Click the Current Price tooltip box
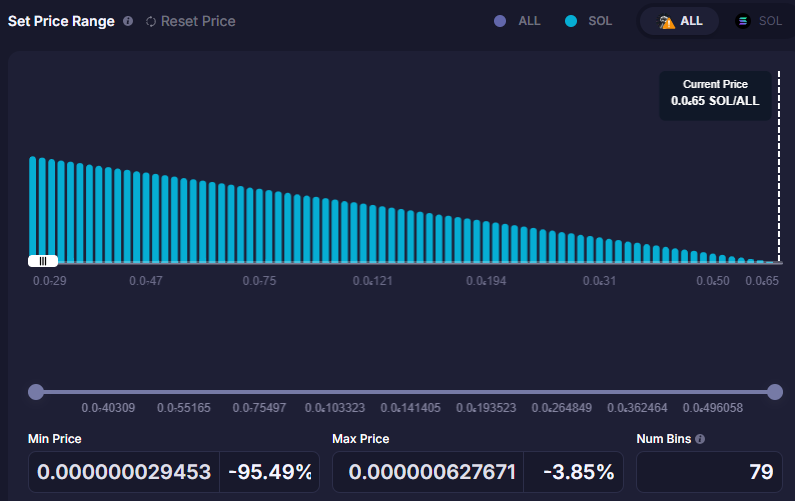 (715, 95)
